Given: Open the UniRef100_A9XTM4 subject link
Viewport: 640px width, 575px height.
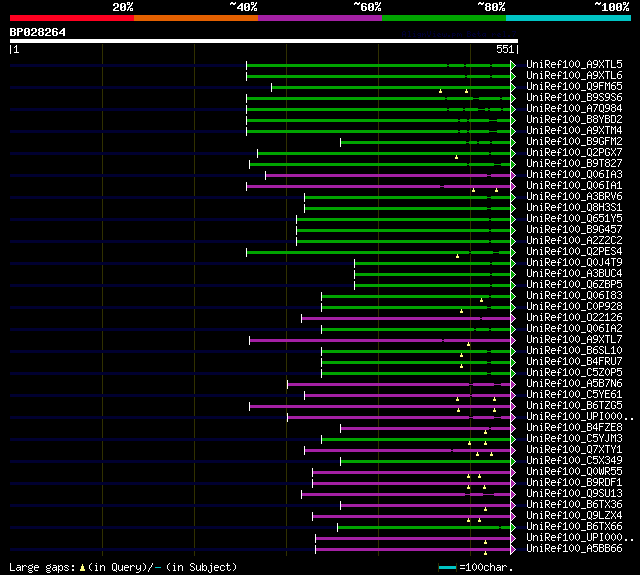Looking at the screenshot, I should (574, 131).
